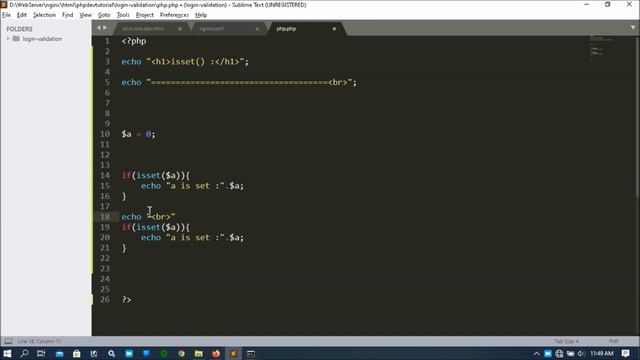Toggle the sidebar panel switcher icon

[x=8, y=341]
